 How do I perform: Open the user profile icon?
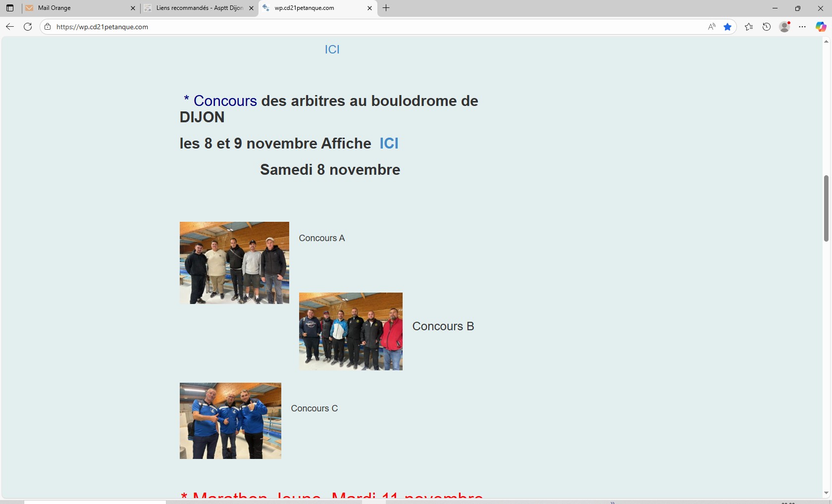tap(784, 27)
